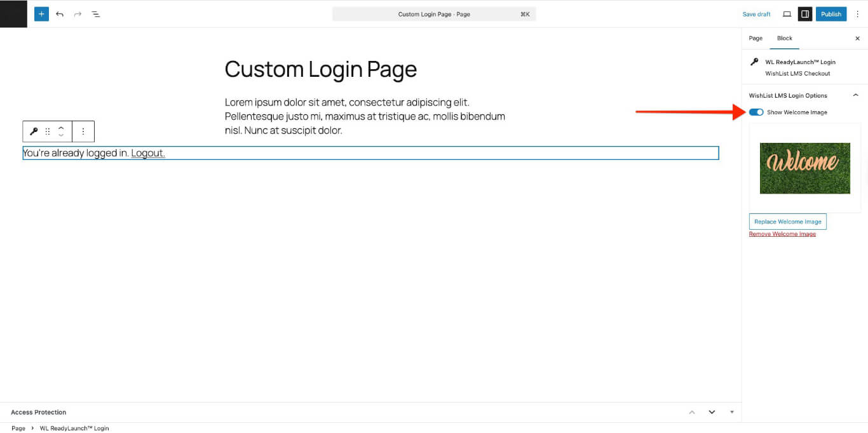Expand Access Protection using the down chevron
The width and height of the screenshot is (868, 433).
pyautogui.click(x=712, y=412)
